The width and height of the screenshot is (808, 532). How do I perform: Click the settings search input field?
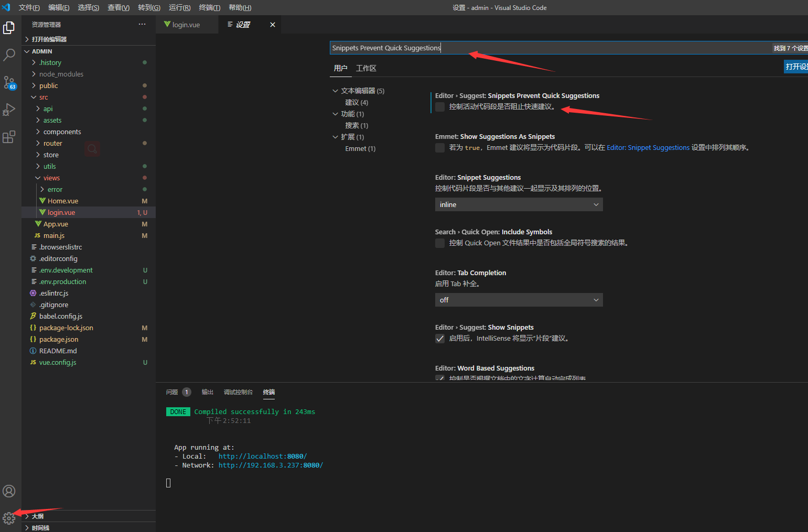click(x=524, y=48)
